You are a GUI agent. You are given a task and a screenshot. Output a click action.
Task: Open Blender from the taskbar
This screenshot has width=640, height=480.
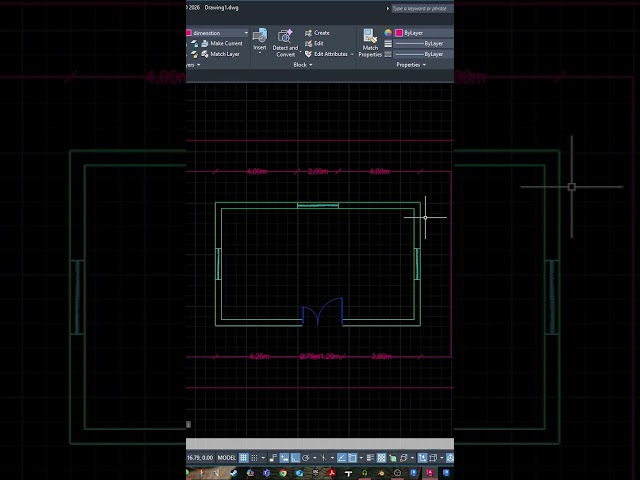coord(381,473)
